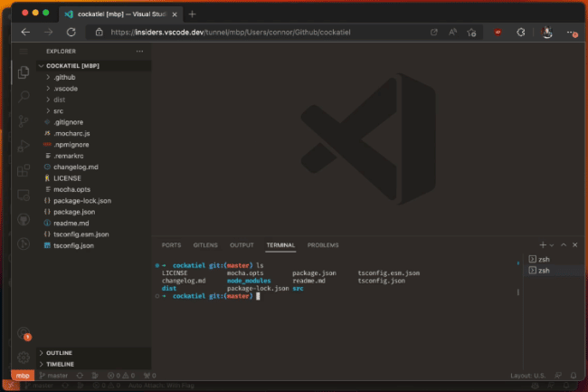Open Explorer more actions ellipsis
The height and width of the screenshot is (392, 588).
(x=139, y=52)
